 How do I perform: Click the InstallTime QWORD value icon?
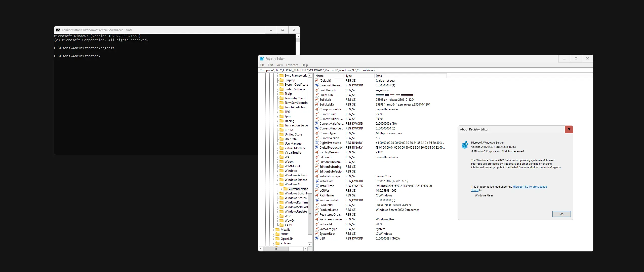(317, 186)
